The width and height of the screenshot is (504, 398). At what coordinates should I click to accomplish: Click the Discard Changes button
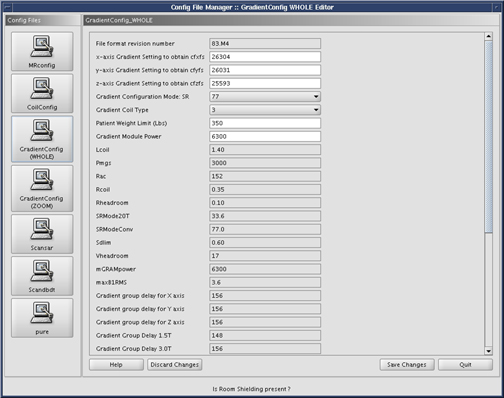(x=175, y=365)
